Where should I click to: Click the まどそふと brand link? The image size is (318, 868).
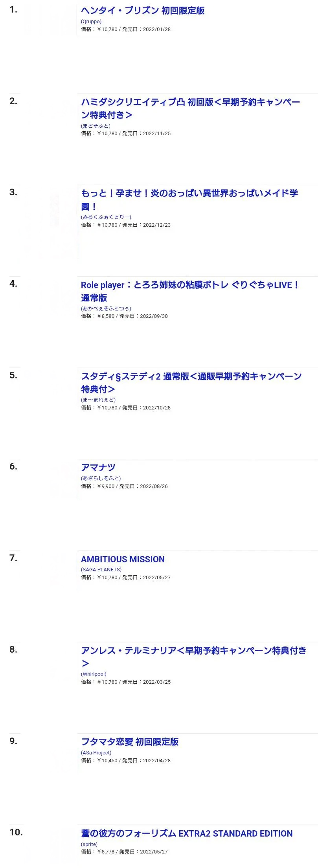pos(96,126)
